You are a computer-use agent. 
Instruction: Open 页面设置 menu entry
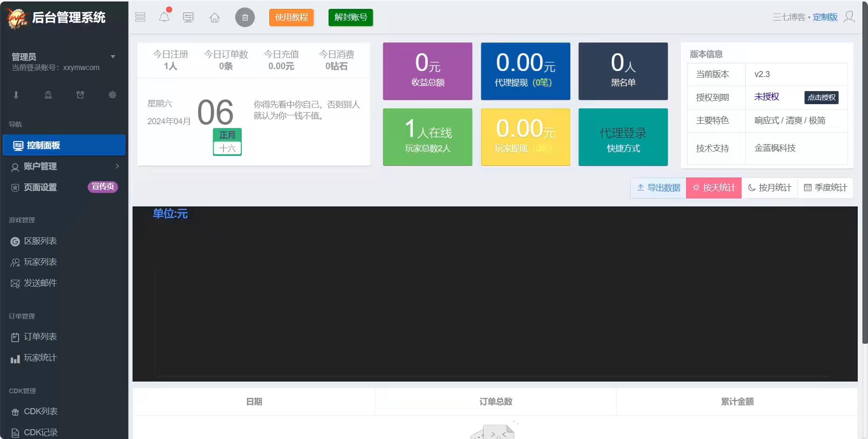41,187
